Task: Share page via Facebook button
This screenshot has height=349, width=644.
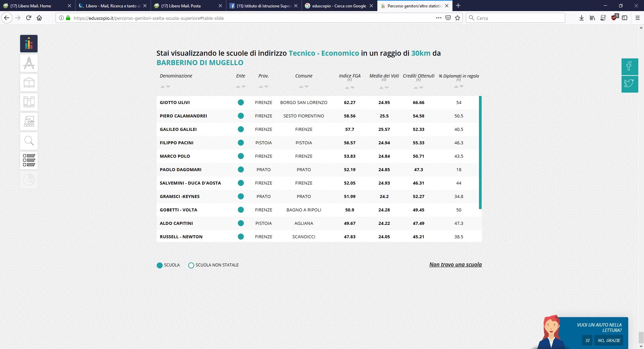Action: (629, 66)
